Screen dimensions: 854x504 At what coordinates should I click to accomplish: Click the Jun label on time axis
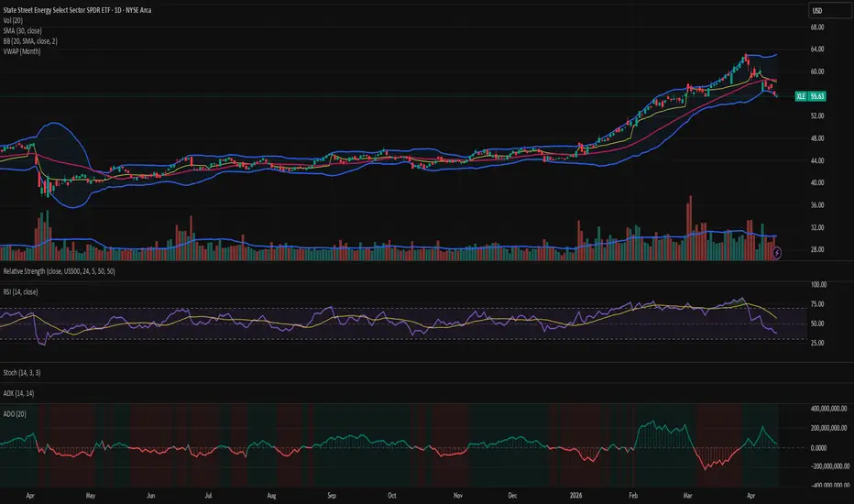(151, 495)
